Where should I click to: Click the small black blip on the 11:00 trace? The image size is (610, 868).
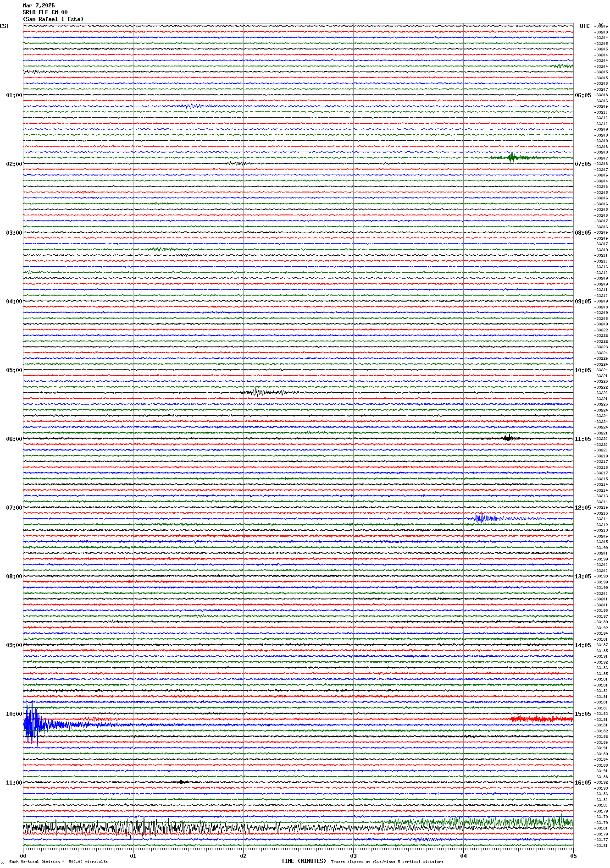pyautogui.click(x=181, y=782)
